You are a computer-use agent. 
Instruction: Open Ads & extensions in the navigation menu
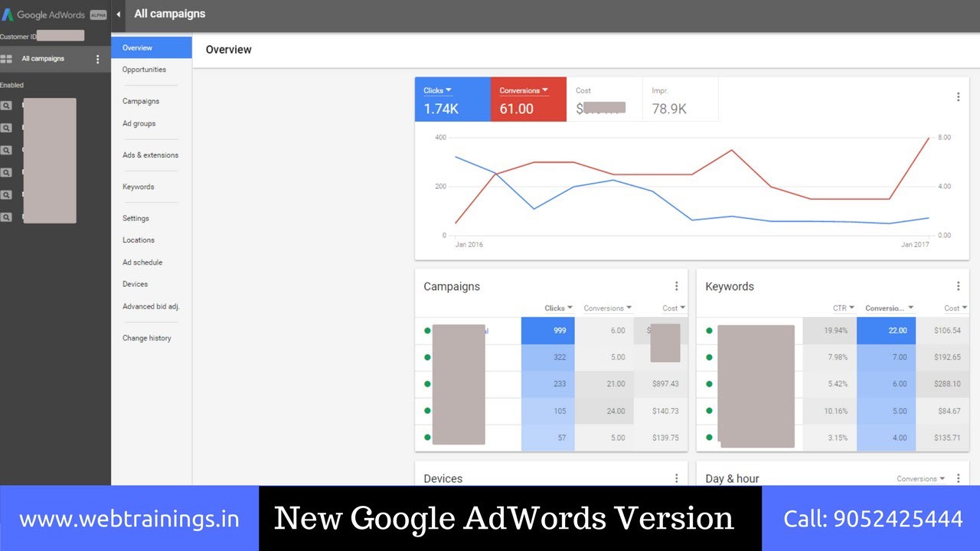click(x=150, y=155)
